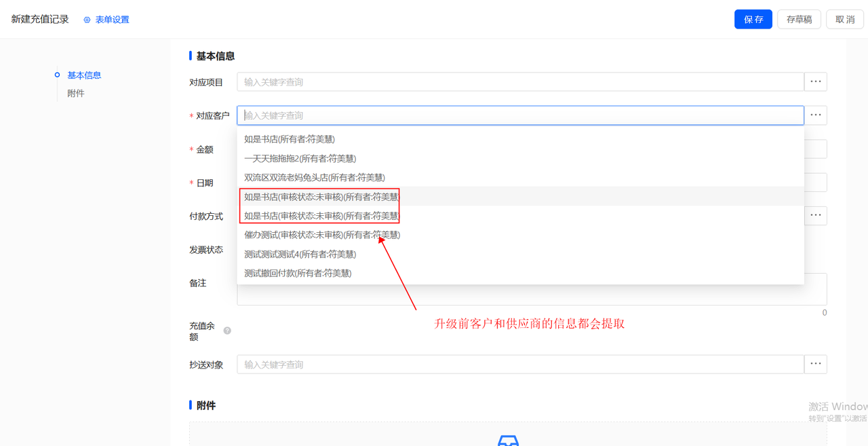Jump to 附件 section in sidebar
The height and width of the screenshot is (446, 868).
76,94
